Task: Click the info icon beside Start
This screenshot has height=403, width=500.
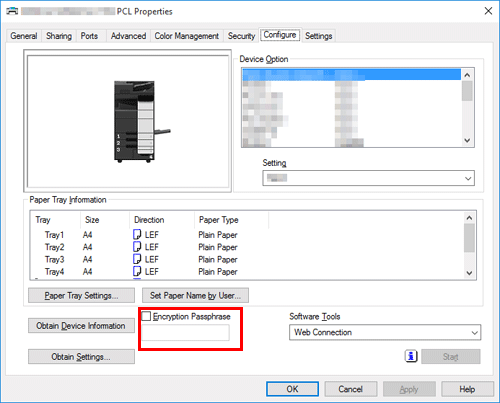Action: tap(411, 356)
